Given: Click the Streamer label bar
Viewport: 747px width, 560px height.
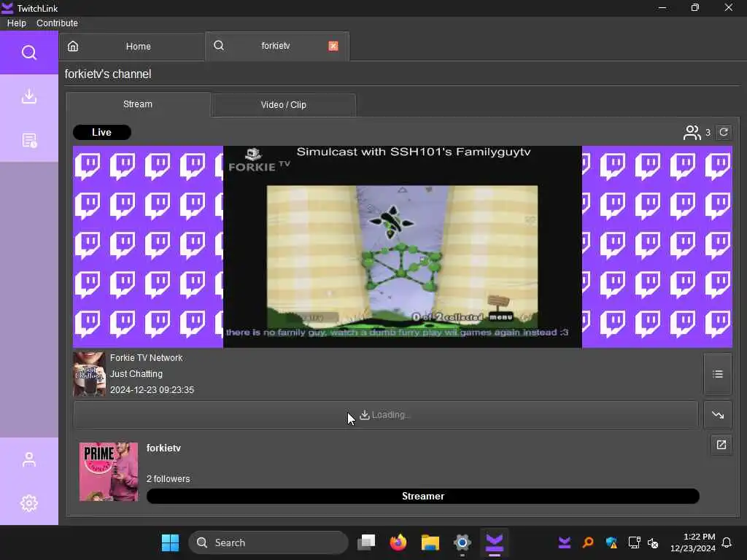Looking at the screenshot, I should [x=423, y=496].
